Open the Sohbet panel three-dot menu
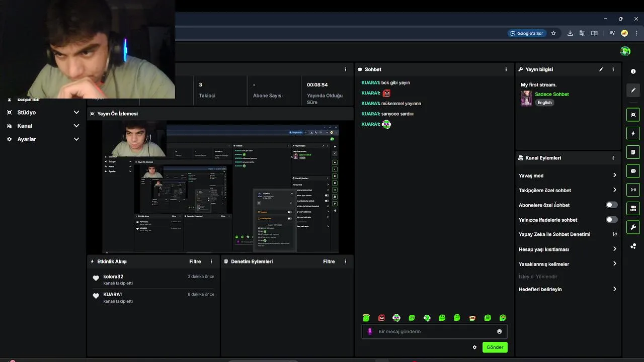644x362 pixels. [506, 69]
